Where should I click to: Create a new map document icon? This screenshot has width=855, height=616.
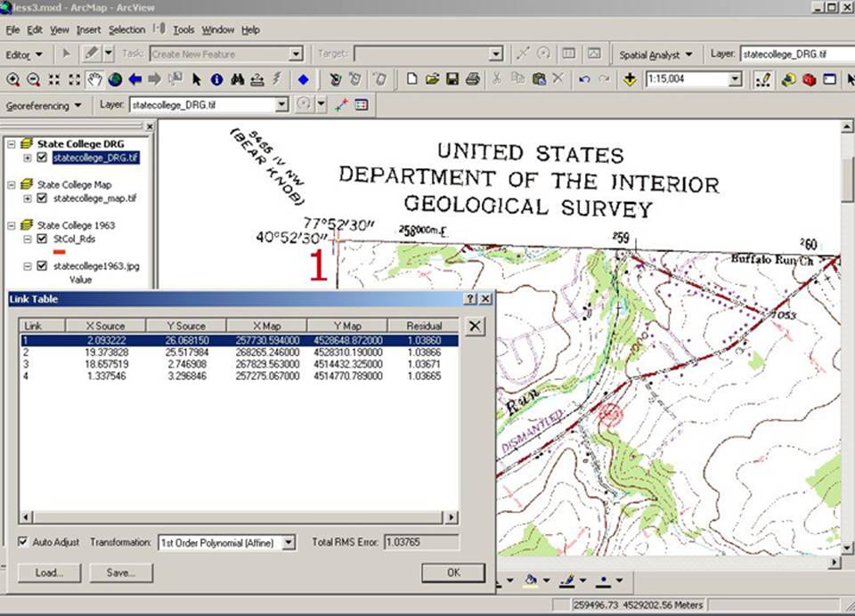411,79
